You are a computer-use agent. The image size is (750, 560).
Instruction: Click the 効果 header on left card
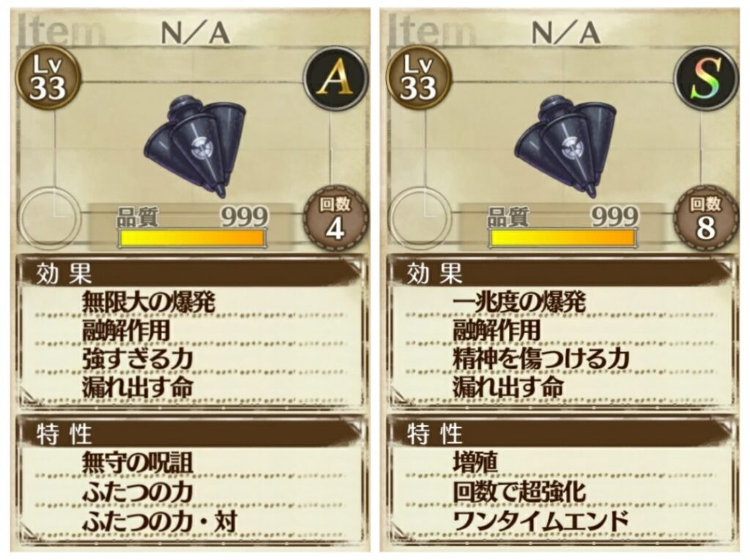point(64,275)
